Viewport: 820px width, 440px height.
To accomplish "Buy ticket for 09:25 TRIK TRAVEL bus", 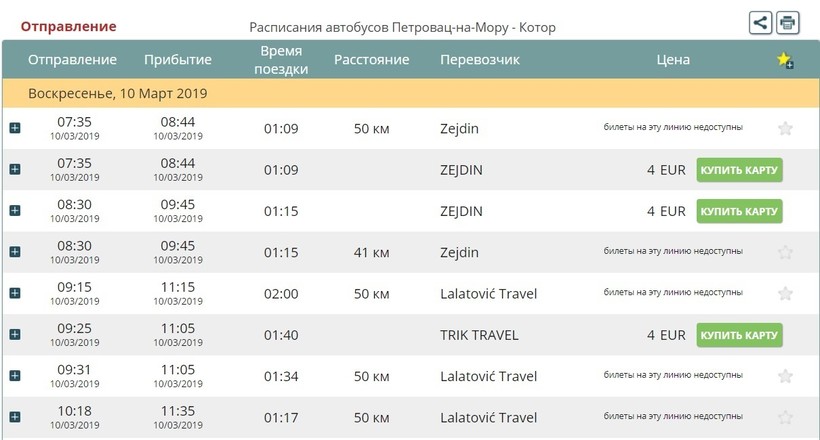I will [x=739, y=335].
